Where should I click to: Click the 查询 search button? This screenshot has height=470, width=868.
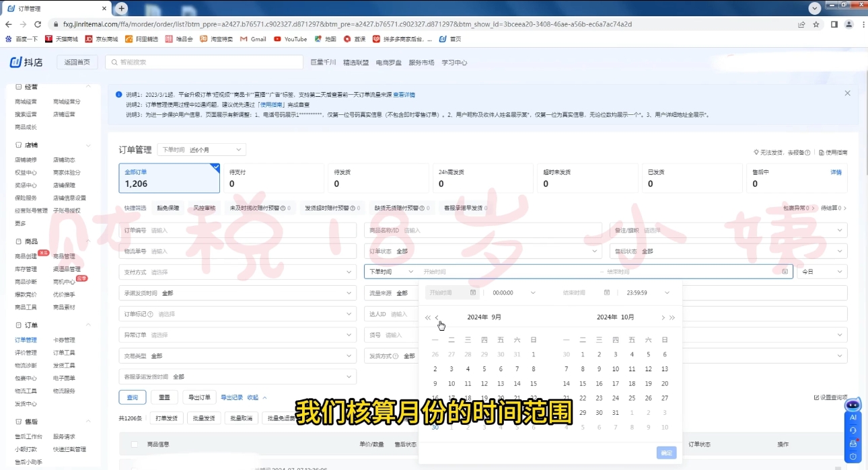coord(132,397)
